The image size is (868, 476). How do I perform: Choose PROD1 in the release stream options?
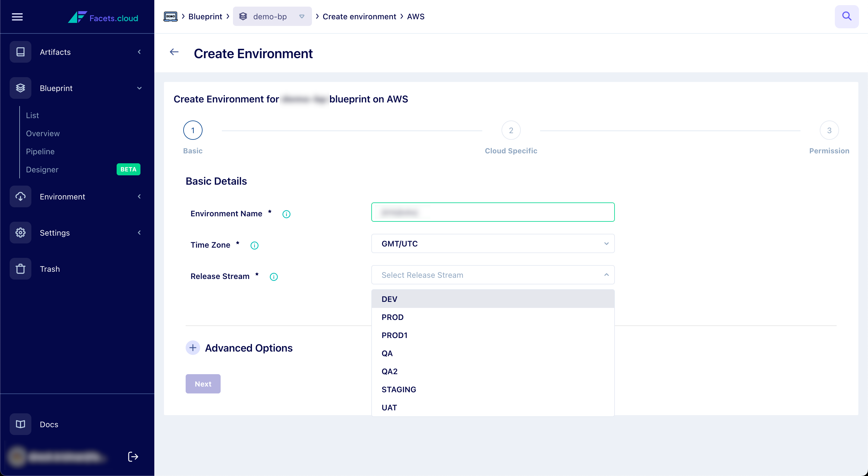tap(394, 335)
